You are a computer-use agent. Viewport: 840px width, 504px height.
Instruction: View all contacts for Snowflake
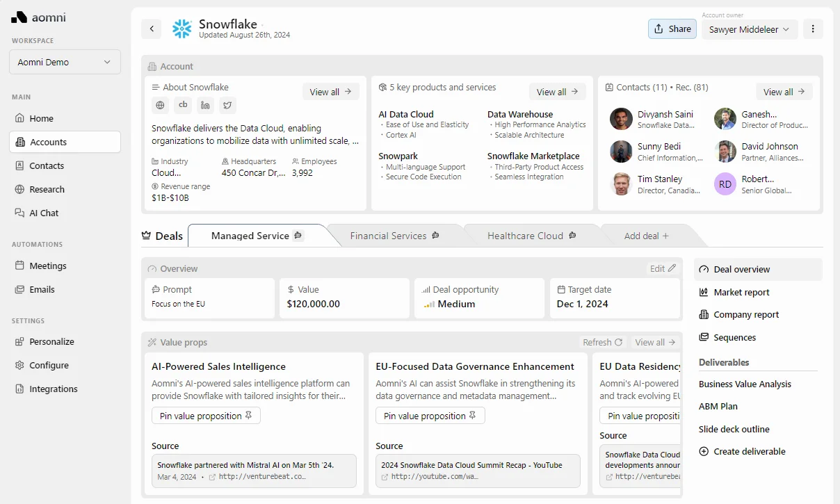point(784,92)
